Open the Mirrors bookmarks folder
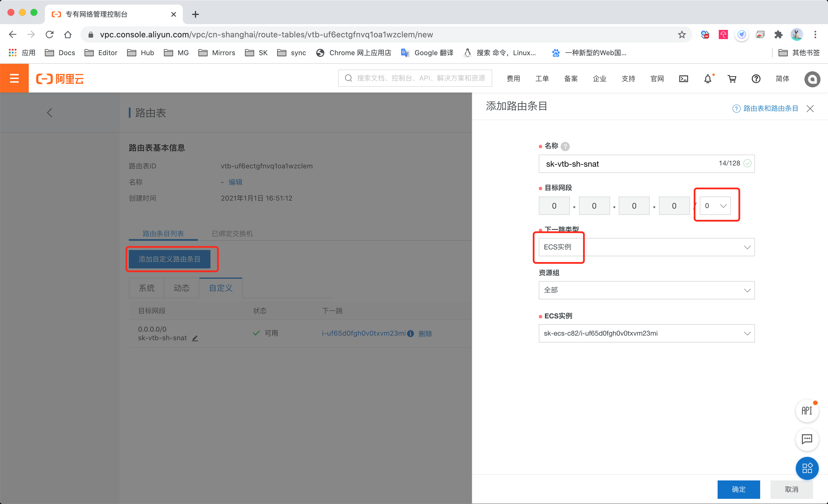 click(x=217, y=53)
